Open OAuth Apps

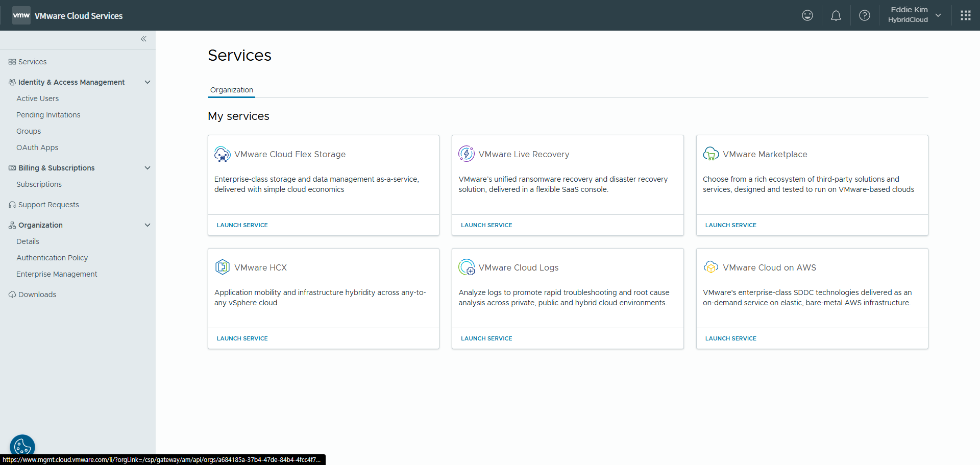pyautogui.click(x=37, y=148)
